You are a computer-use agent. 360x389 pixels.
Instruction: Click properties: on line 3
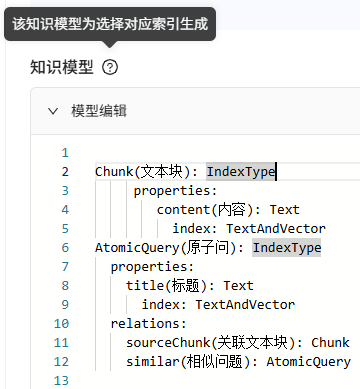click(175, 191)
